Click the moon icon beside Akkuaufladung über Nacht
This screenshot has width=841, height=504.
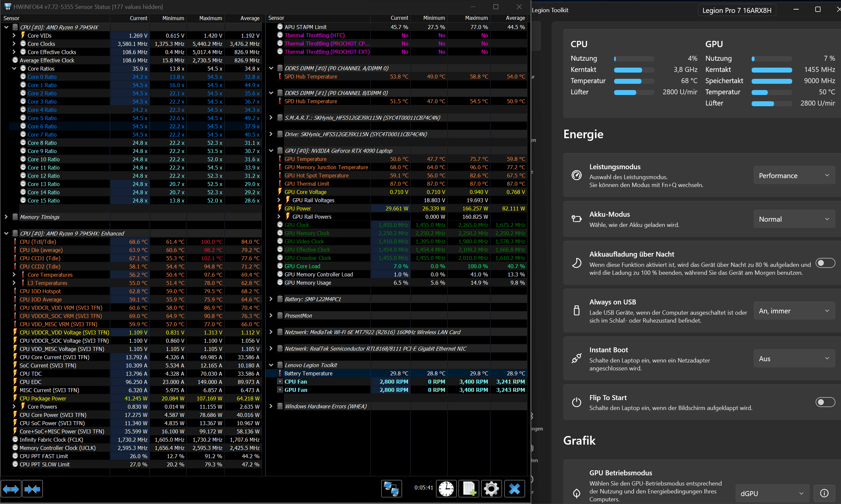[x=576, y=263]
